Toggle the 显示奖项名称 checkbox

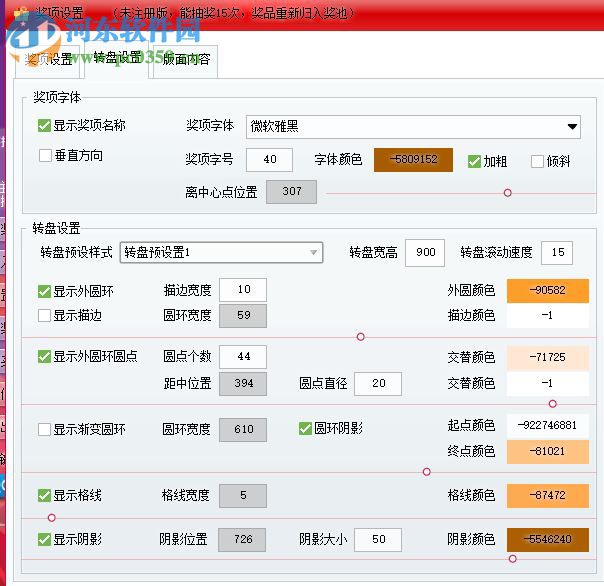click(44, 125)
